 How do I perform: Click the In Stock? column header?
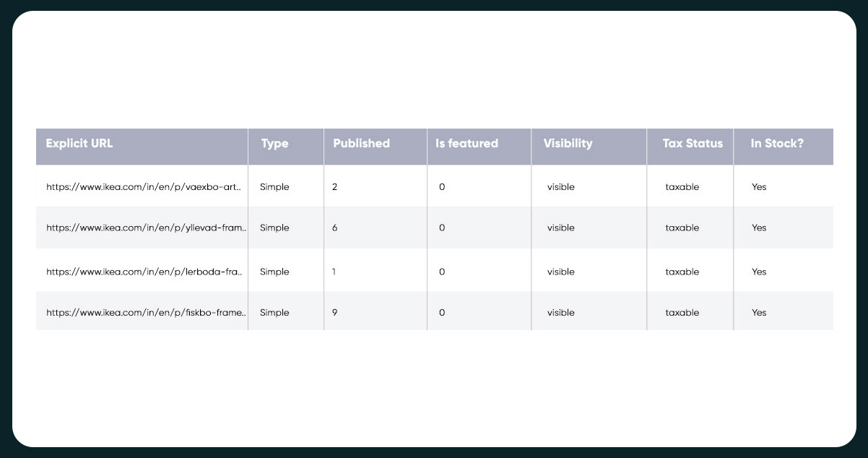(776, 143)
